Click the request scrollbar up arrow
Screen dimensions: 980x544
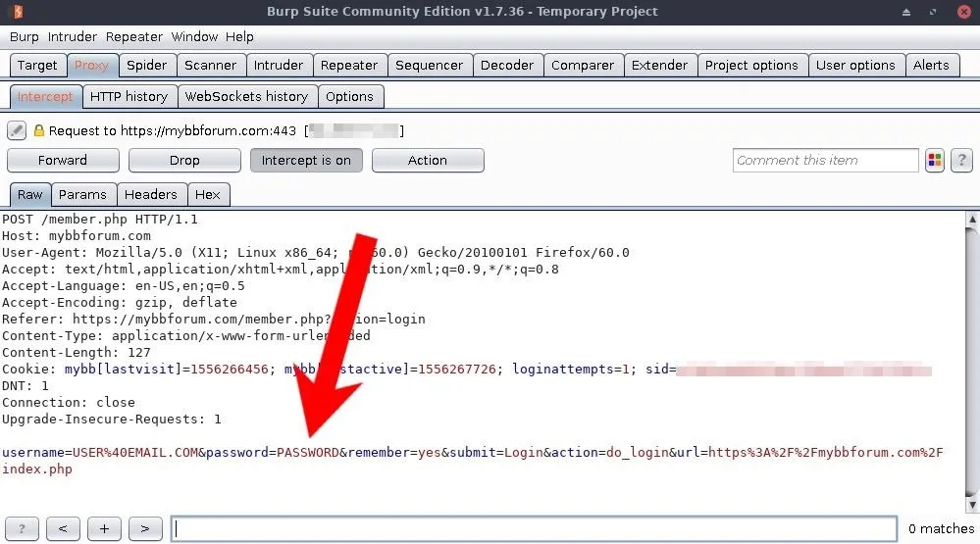(972, 220)
